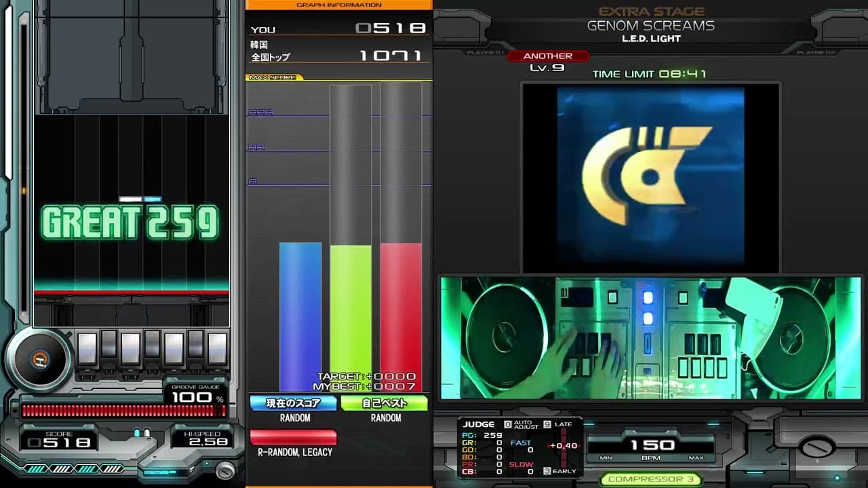Click the SCORE 0518 display in the bottom-left
This screenshot has width=868, height=488.
(60, 439)
